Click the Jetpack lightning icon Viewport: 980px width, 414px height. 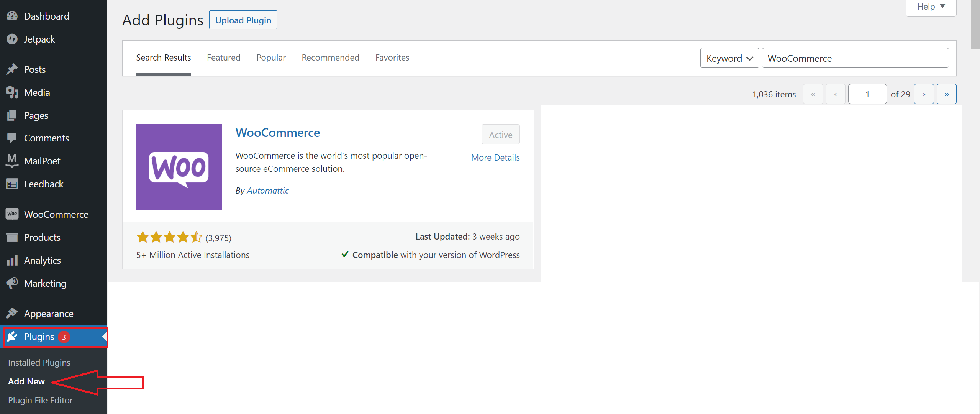pos(12,39)
